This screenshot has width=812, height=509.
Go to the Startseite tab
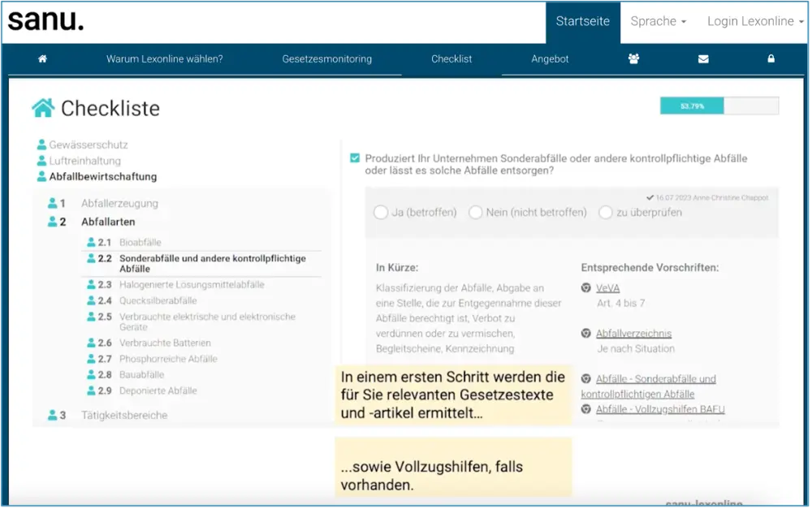(582, 21)
